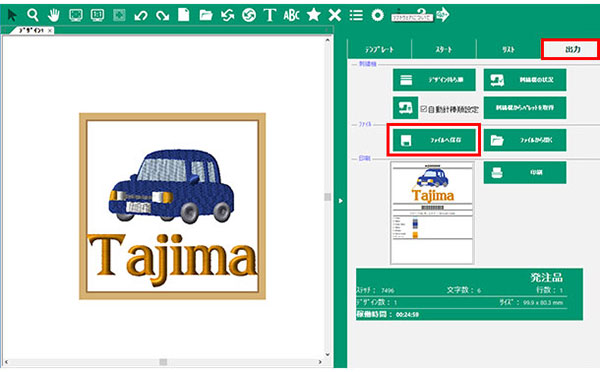Click the X delete icon in toolbar
Viewport: 600px width, 372px height.
335,15
